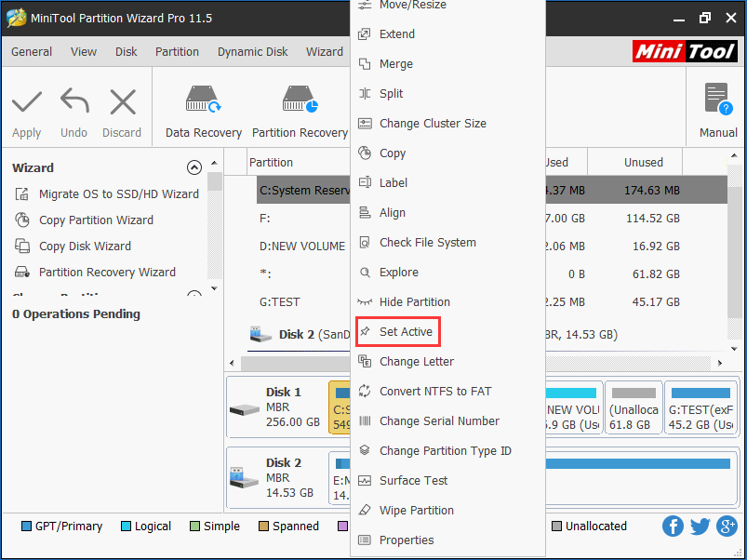Click the Extend icon in context menu

[365, 34]
